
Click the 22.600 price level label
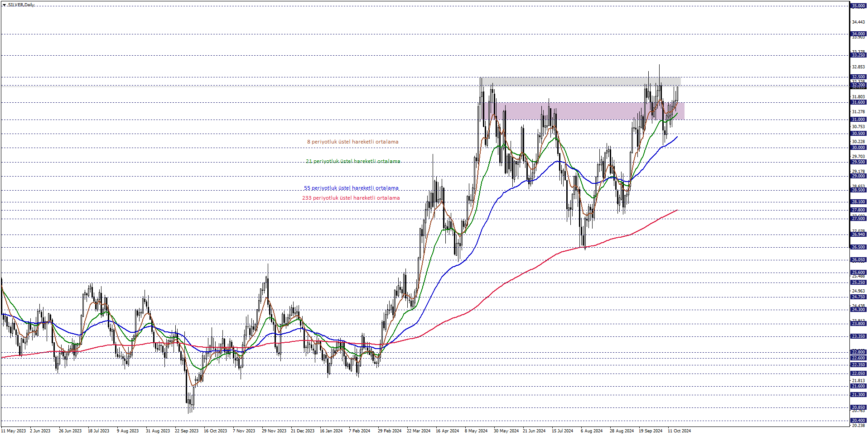pyautogui.click(x=858, y=358)
